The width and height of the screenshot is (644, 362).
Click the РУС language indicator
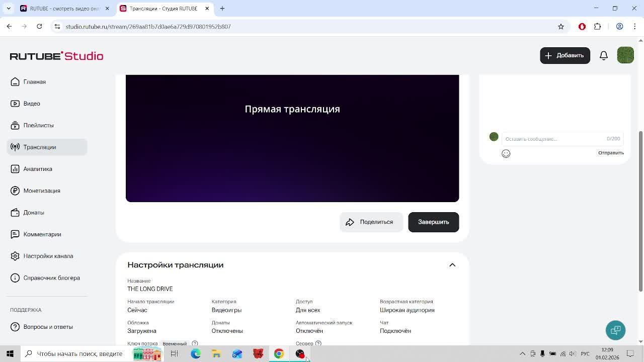click(585, 354)
